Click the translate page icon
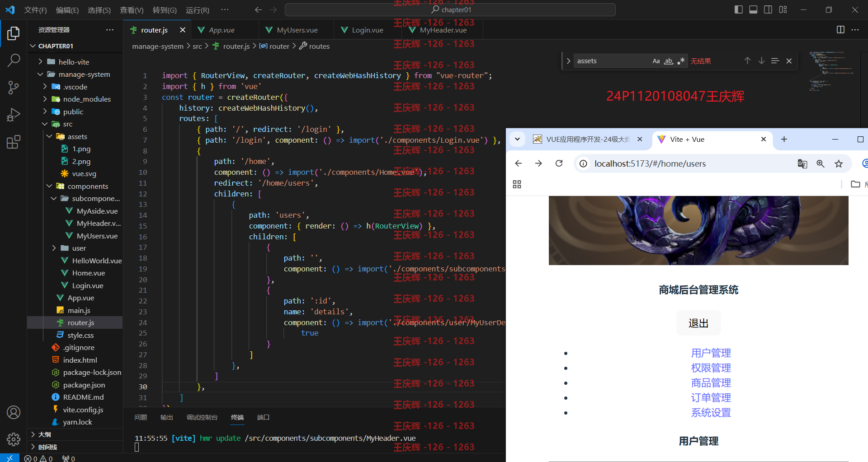 click(802, 163)
